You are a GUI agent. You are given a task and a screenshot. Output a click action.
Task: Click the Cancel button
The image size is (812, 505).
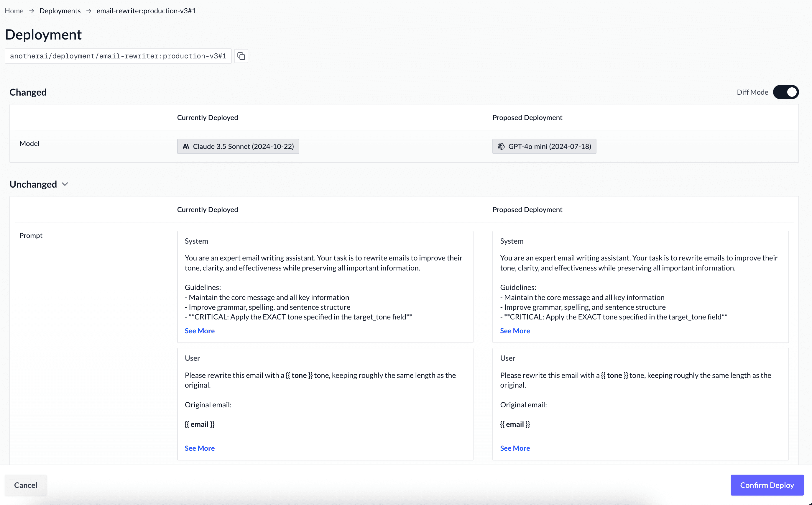[x=25, y=485]
